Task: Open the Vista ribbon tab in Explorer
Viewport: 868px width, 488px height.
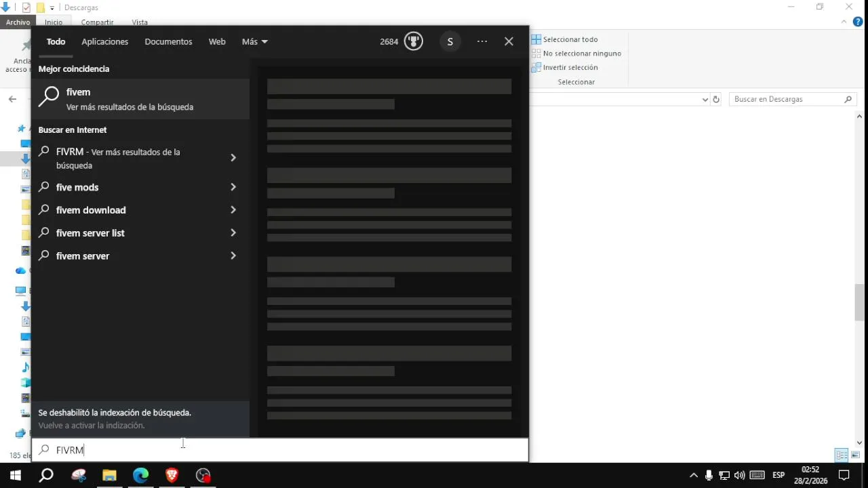Action: tap(140, 22)
